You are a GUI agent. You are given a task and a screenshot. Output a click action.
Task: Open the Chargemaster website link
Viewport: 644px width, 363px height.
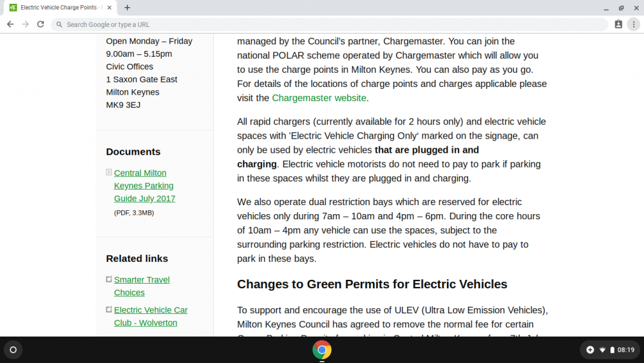click(319, 98)
